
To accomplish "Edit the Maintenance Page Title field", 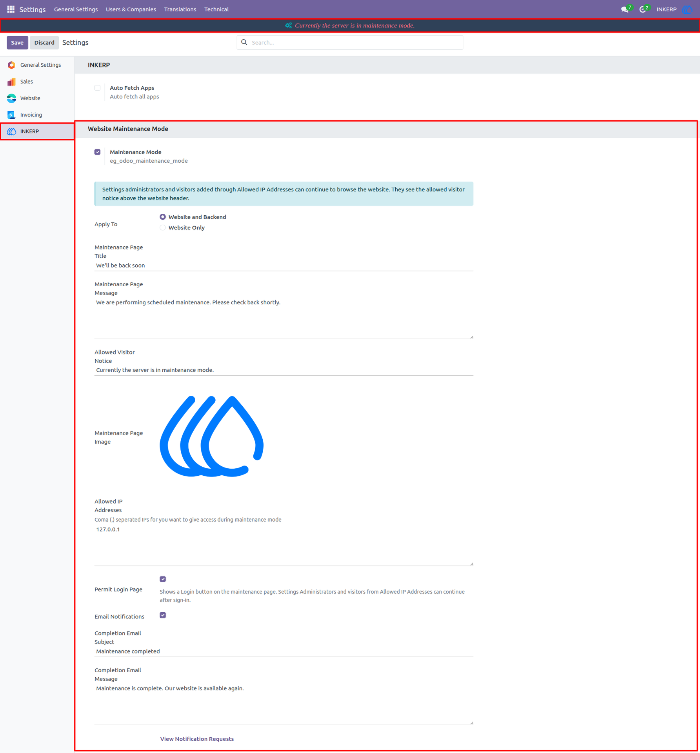I will 284,266.
